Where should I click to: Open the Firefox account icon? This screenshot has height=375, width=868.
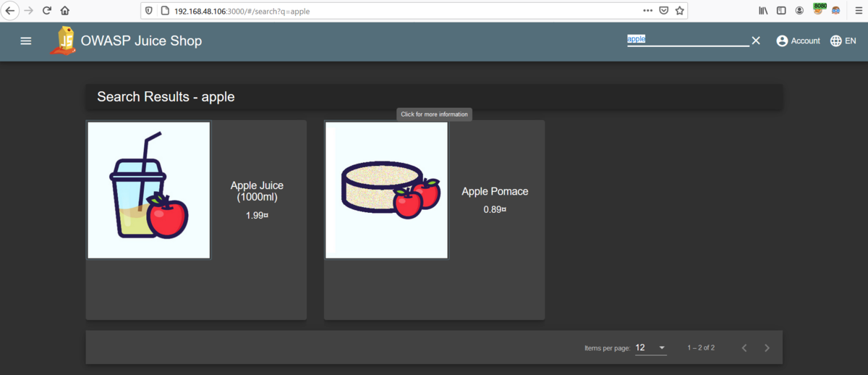(x=799, y=11)
